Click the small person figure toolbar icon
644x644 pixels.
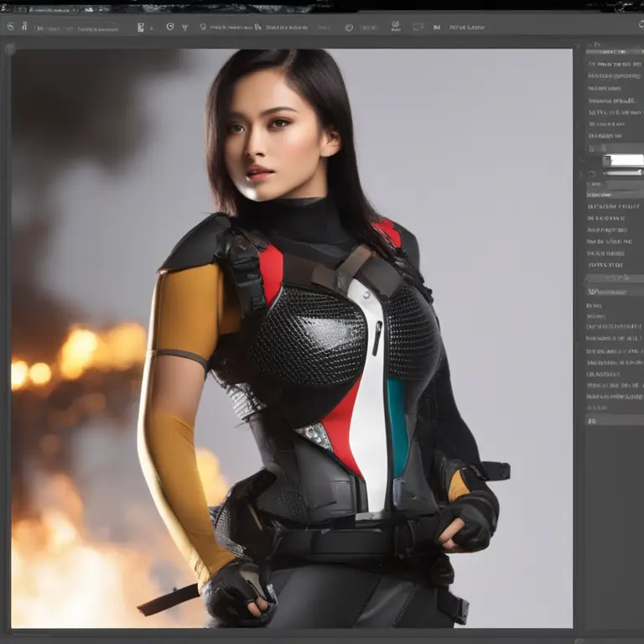pyautogui.click(x=24, y=26)
